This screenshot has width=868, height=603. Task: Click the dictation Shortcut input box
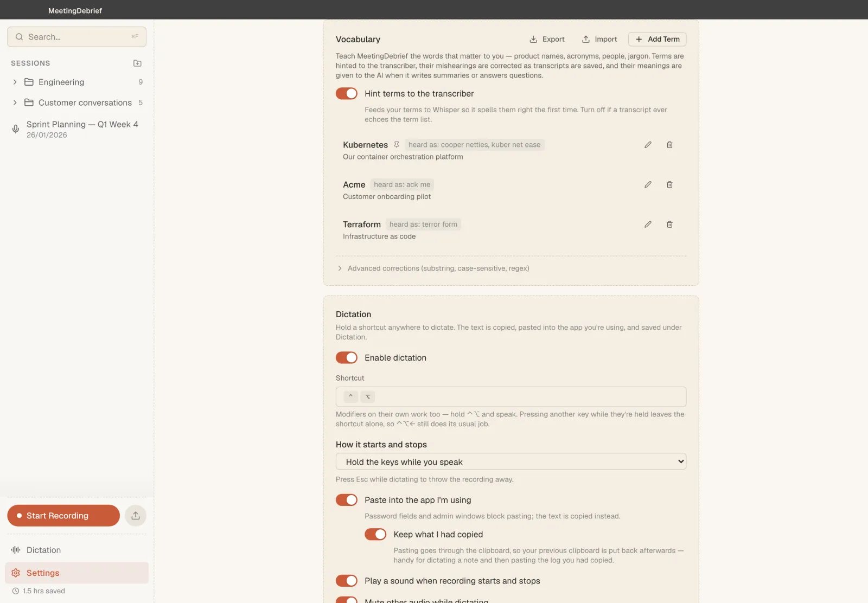point(511,396)
